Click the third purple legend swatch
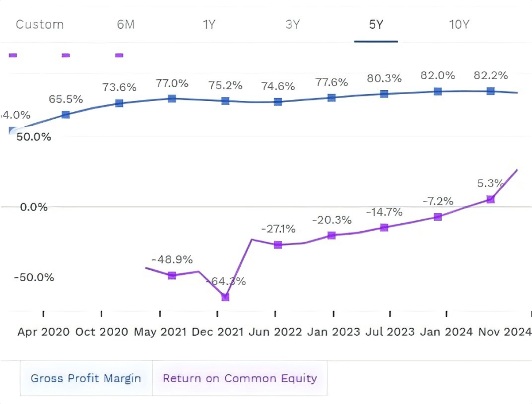 click(x=119, y=55)
